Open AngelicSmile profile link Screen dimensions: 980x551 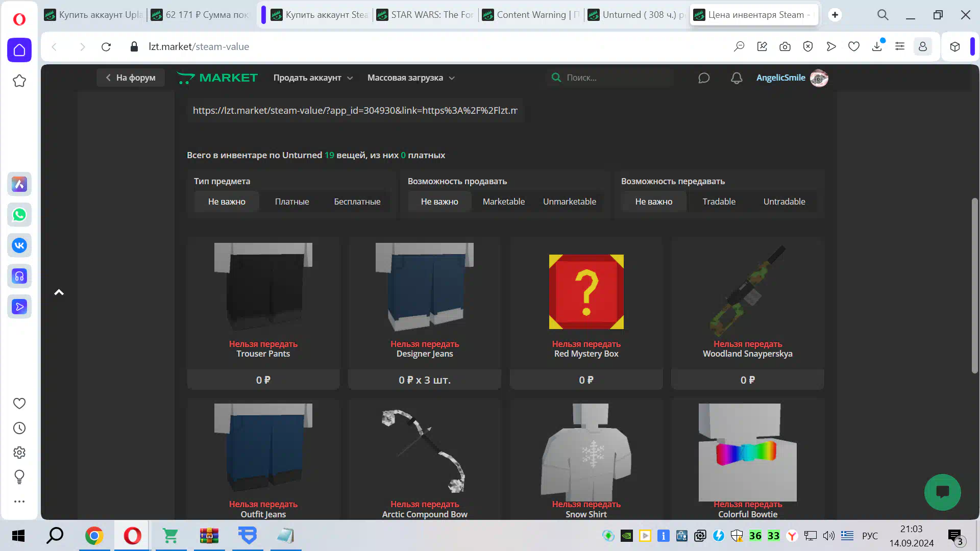coord(780,78)
